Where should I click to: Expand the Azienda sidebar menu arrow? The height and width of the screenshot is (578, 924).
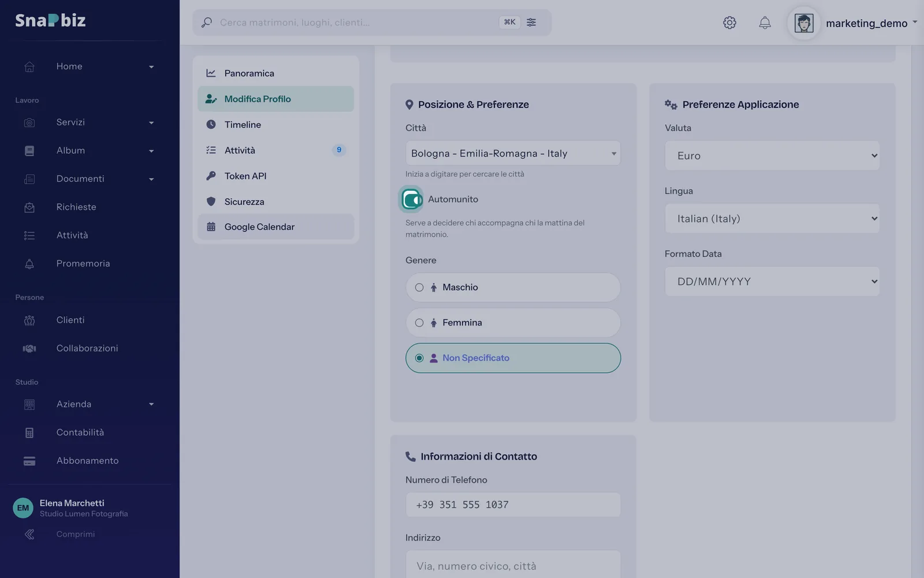tap(151, 404)
